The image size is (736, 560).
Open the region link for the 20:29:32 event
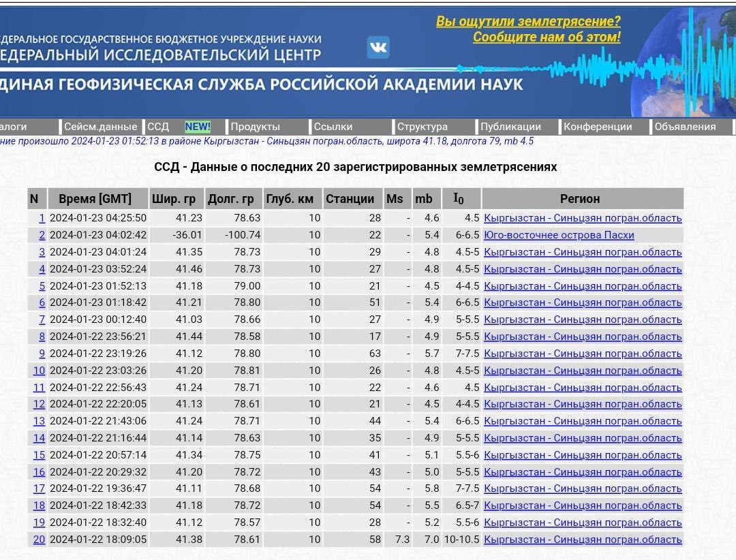583,471
